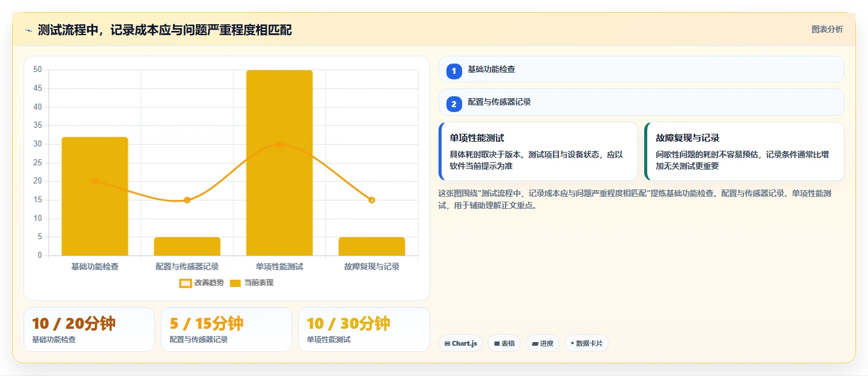Click the trend line point above 故障复现与记录
The width and height of the screenshot is (868, 376).
point(371,200)
